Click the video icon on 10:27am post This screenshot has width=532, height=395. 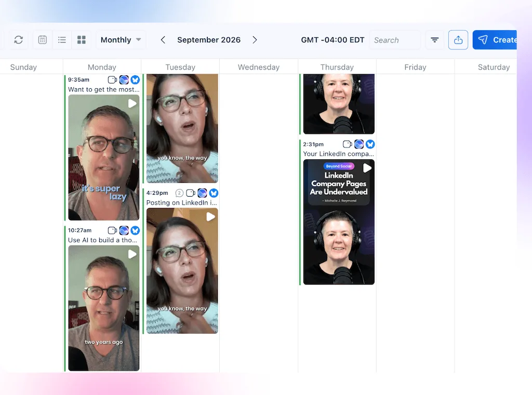pos(112,230)
